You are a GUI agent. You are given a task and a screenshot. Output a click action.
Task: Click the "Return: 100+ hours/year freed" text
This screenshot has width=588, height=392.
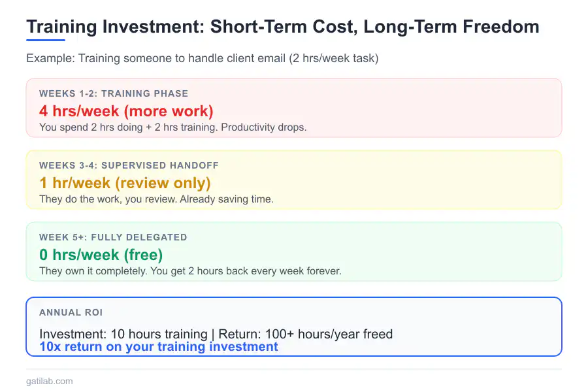[306, 335]
